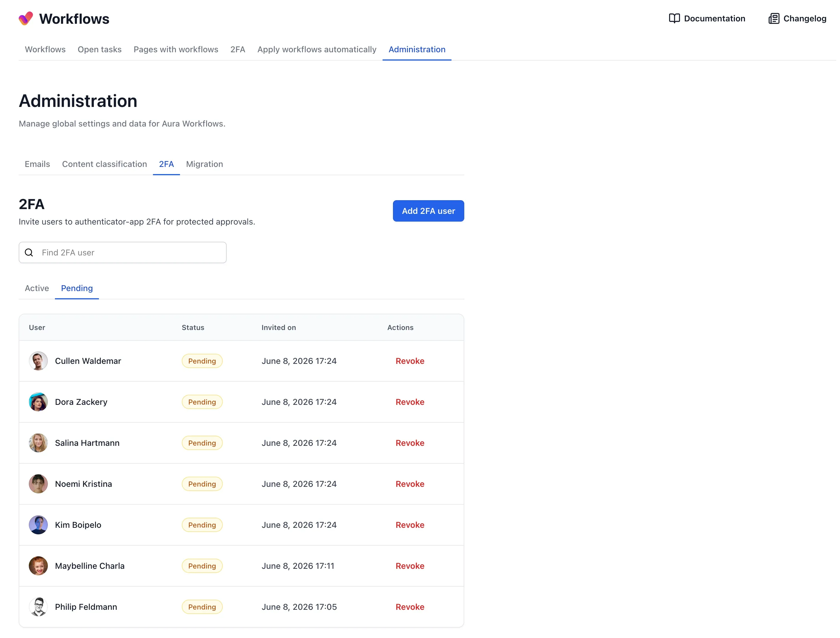Click the name Salina Hartmann
840x638 pixels.
(87, 443)
